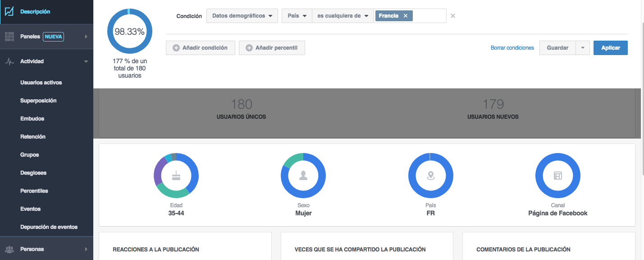The image size is (644, 260).
Task: Open Grupos in sidebar
Action: (30, 155)
